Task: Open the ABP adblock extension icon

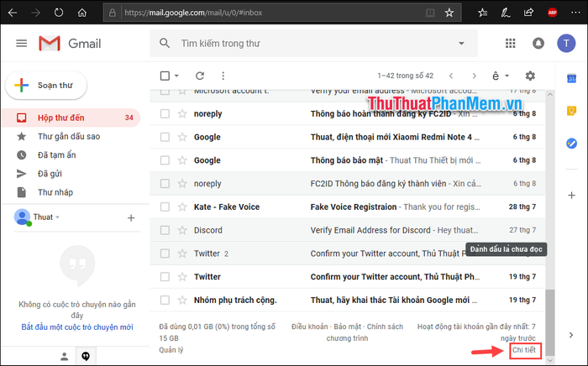Action: pyautogui.click(x=553, y=13)
